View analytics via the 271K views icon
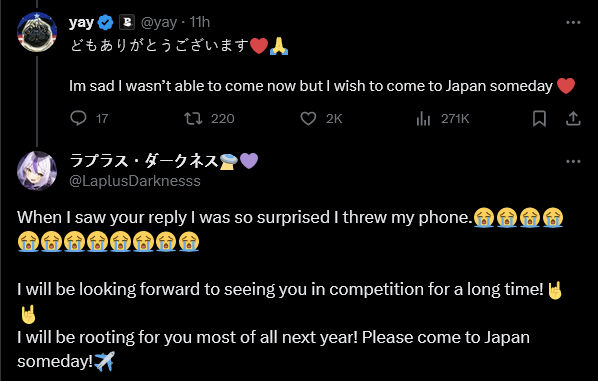The height and width of the screenshot is (381, 598). pyautogui.click(x=423, y=119)
